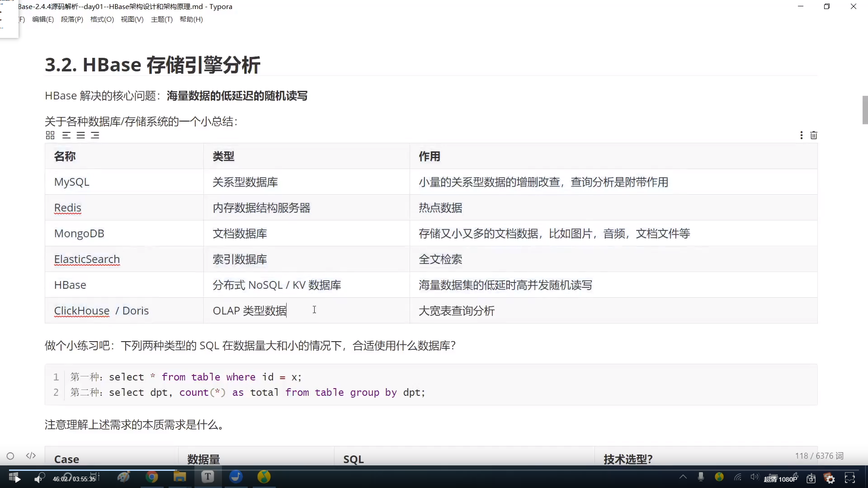This screenshot has width=868, height=488.
Task: Toggle source code mode
Action: point(31,455)
